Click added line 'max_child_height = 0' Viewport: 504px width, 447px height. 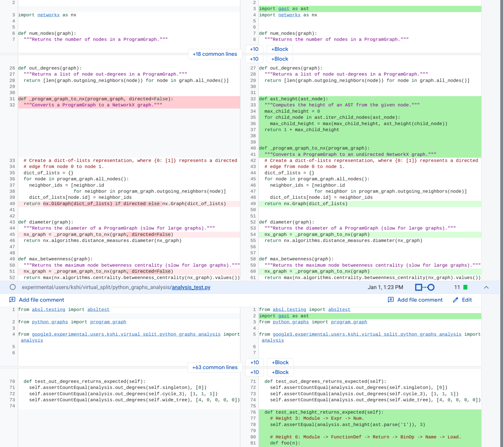click(292, 111)
